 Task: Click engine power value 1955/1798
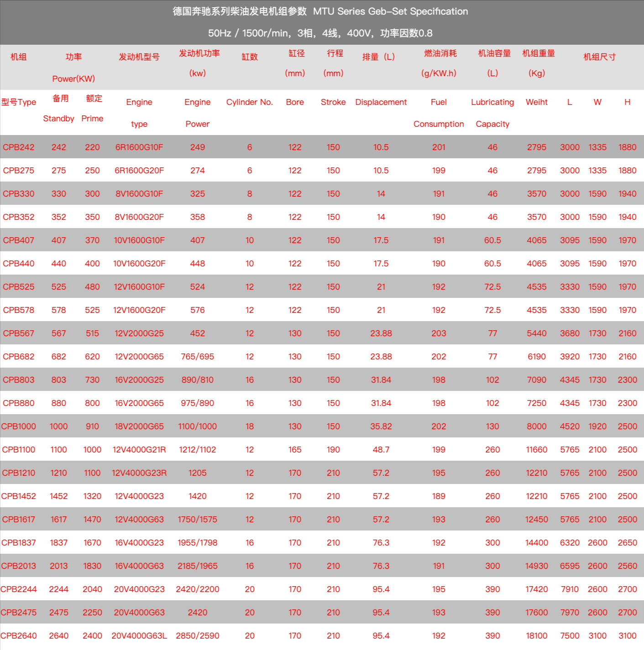click(198, 543)
